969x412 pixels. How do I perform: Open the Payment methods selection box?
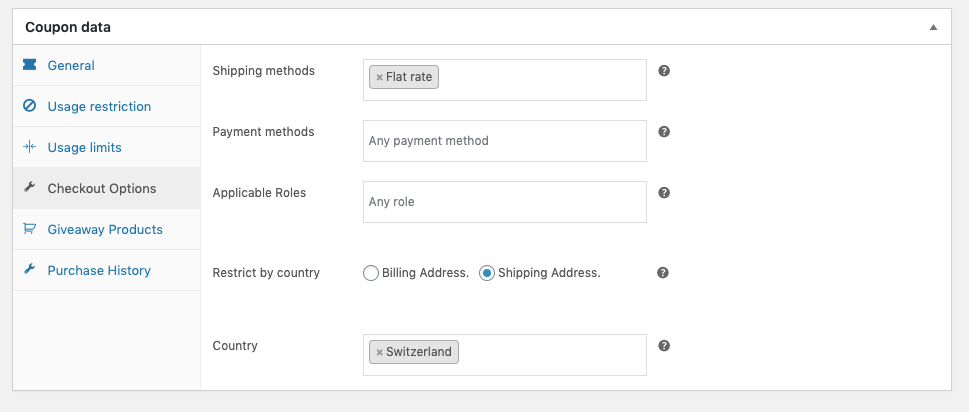504,141
